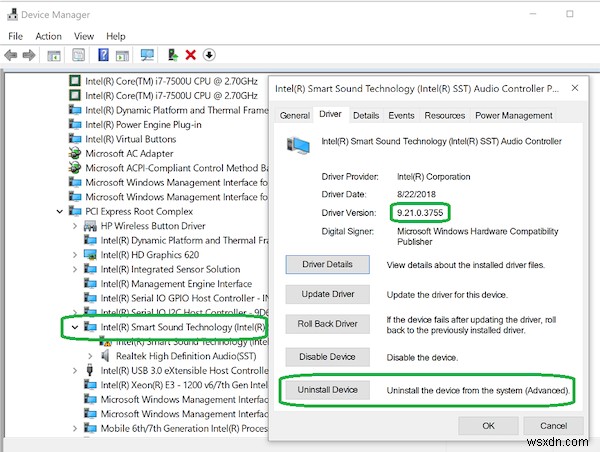Click Intel(R) Corporation driver provider text

pyautogui.click(x=434, y=177)
